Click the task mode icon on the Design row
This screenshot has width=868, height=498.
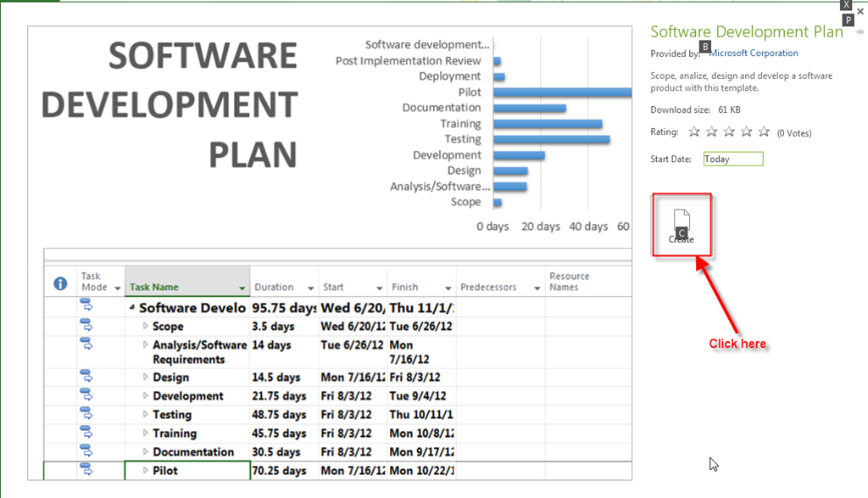click(x=85, y=377)
